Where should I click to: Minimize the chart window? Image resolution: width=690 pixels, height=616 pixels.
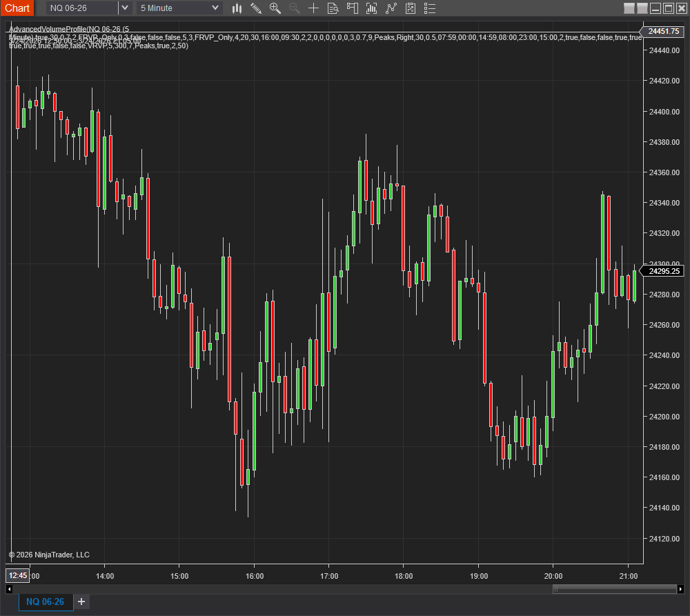[655, 8]
